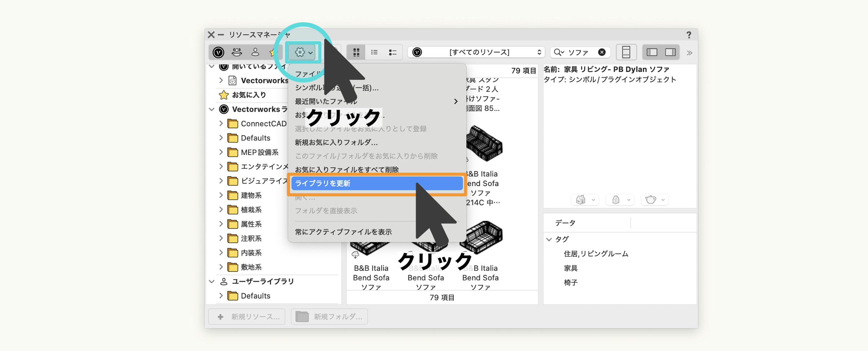
Task: Click the 新規リソース button
Action: [x=247, y=317]
